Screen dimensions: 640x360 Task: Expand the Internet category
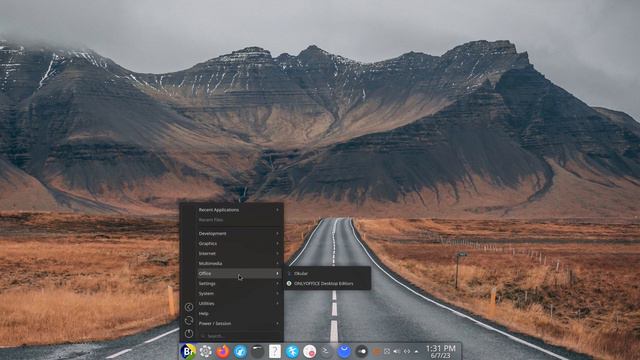[x=239, y=253]
